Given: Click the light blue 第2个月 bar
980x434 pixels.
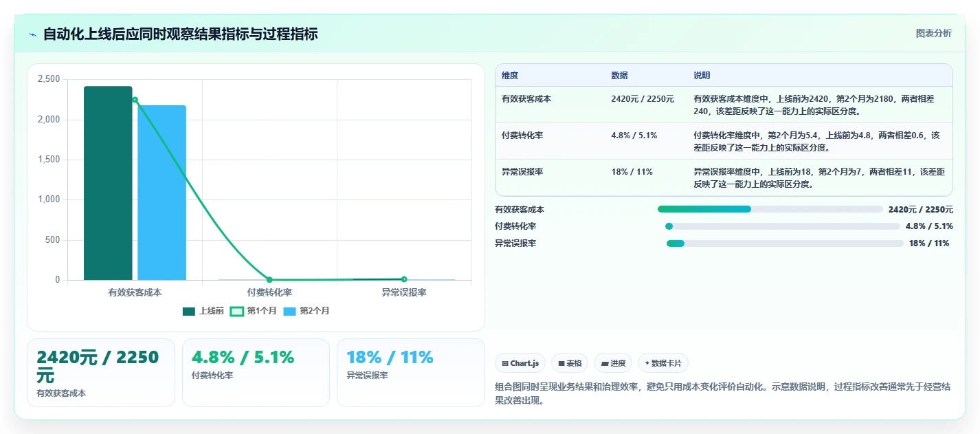Looking at the screenshot, I should tap(162, 193).
